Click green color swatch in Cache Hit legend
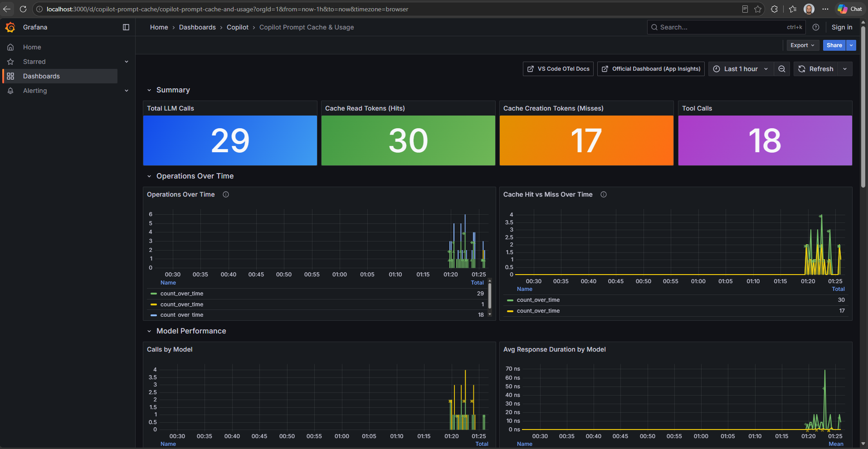Screen dimensions: 868x449 click(510, 300)
